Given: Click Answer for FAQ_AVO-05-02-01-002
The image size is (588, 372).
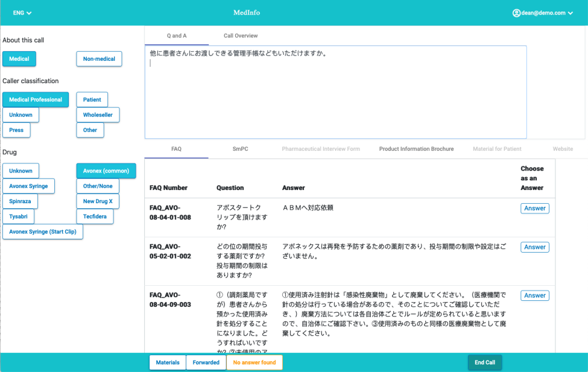Looking at the screenshot, I should (534, 247).
